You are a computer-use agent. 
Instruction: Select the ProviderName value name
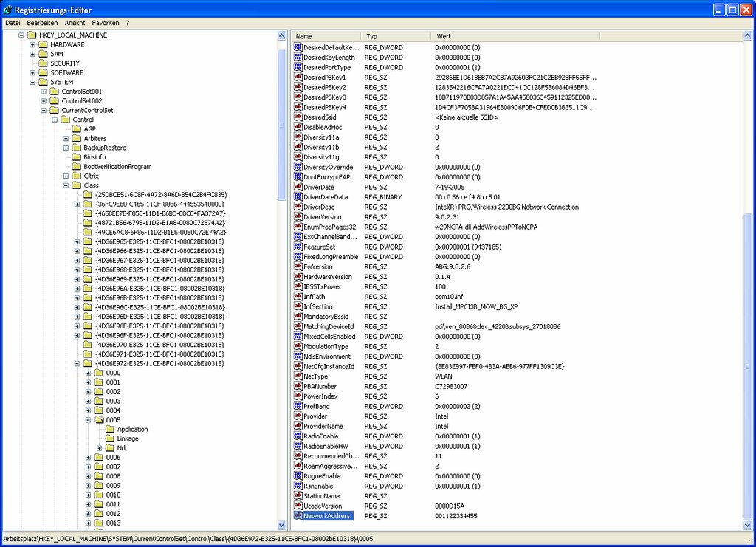pyautogui.click(x=323, y=426)
